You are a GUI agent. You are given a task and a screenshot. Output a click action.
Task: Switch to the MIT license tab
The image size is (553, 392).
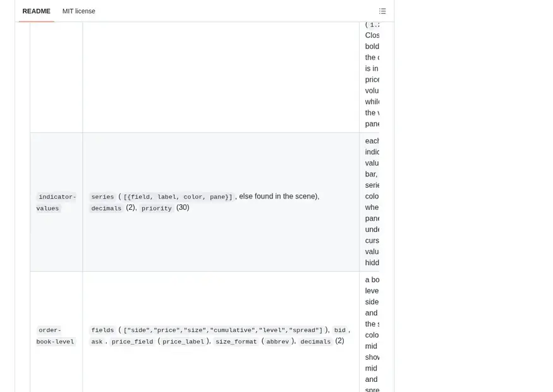[x=78, y=11]
